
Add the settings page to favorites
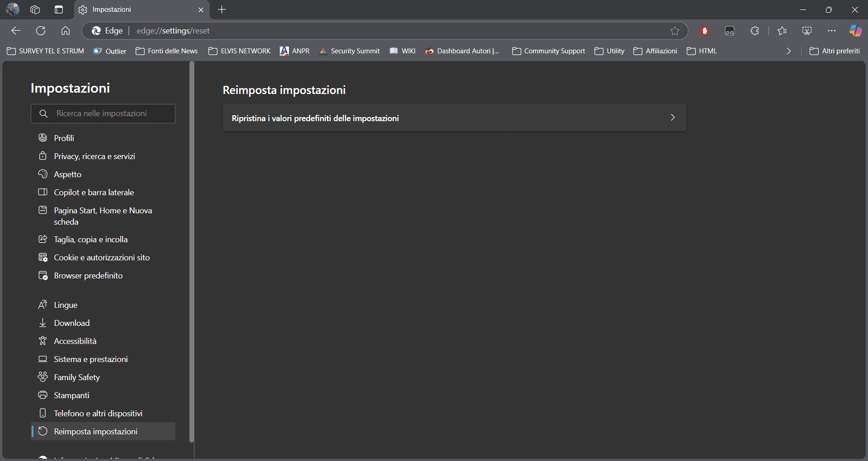[675, 31]
